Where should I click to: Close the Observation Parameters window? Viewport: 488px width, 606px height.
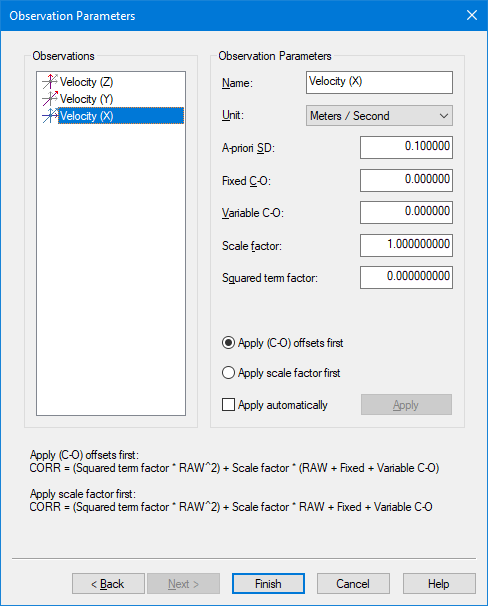click(472, 15)
